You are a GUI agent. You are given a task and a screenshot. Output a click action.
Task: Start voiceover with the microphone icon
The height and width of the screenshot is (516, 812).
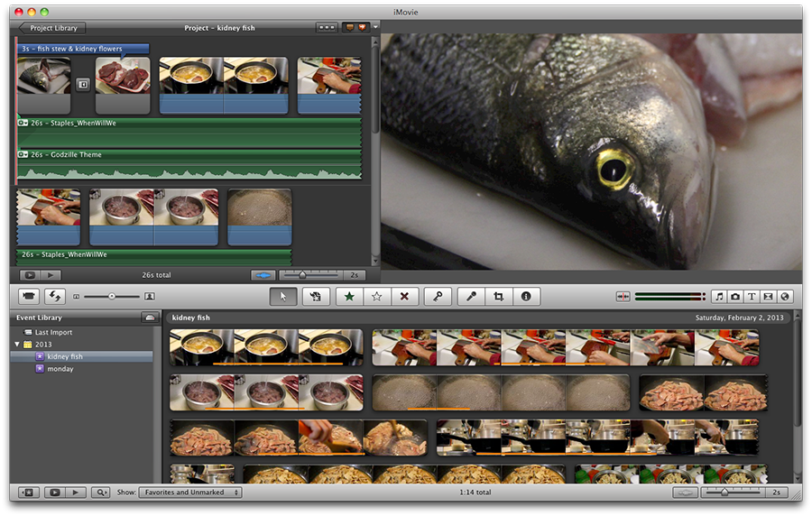point(470,296)
